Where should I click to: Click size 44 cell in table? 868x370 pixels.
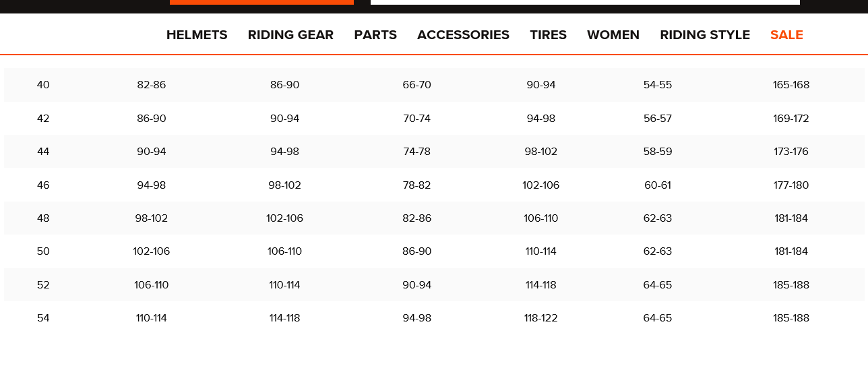click(43, 152)
